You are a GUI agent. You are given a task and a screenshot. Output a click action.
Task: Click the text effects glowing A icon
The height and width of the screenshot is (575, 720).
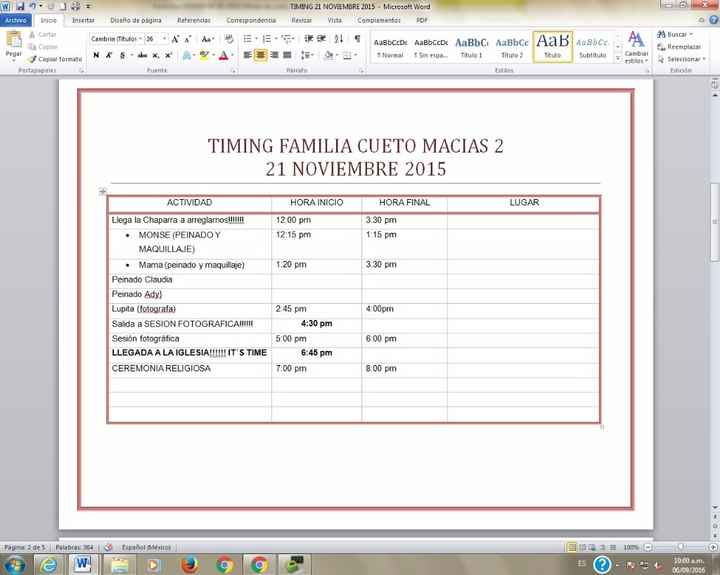click(186, 55)
